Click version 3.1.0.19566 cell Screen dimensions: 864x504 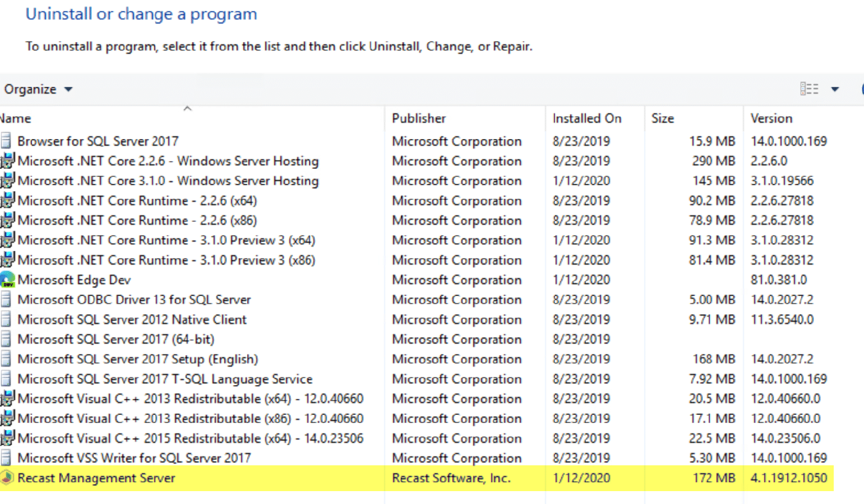point(782,181)
